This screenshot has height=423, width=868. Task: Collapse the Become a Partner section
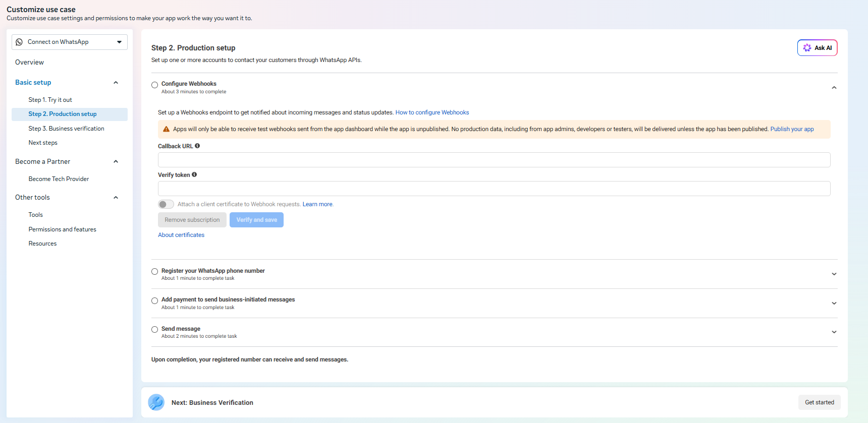(x=116, y=162)
